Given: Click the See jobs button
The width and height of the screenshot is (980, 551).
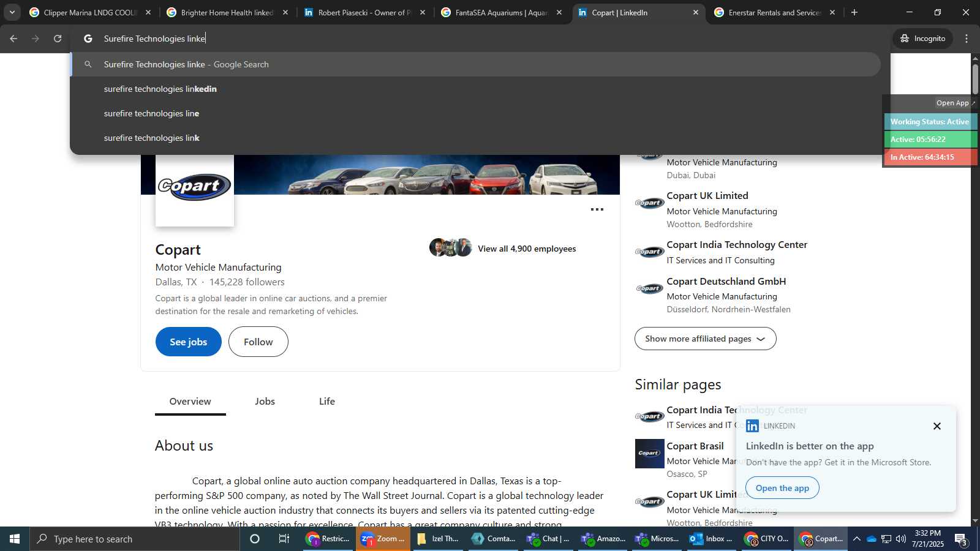Looking at the screenshot, I should coord(189,342).
